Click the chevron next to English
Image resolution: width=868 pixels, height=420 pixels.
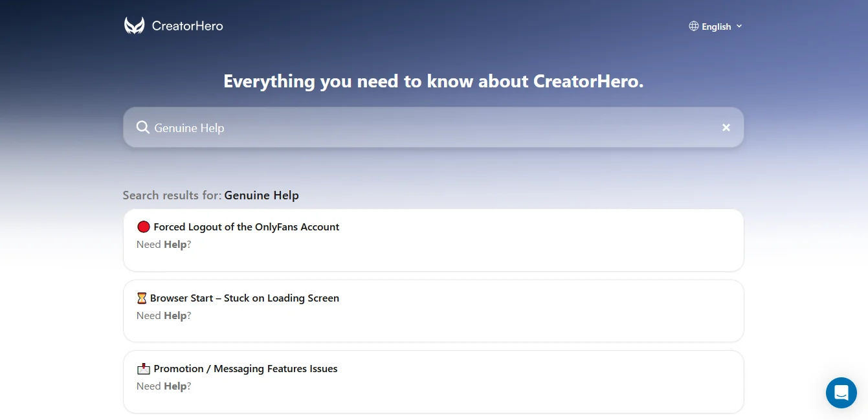(x=739, y=26)
